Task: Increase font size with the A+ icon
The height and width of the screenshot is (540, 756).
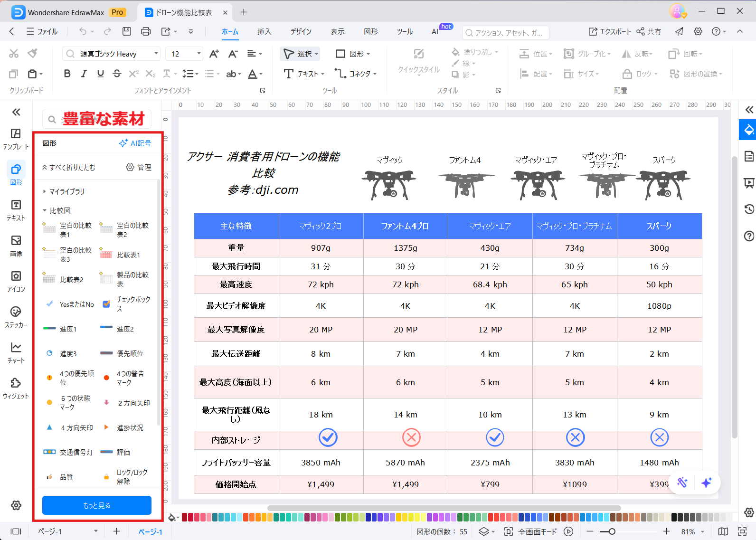Action: [x=214, y=54]
